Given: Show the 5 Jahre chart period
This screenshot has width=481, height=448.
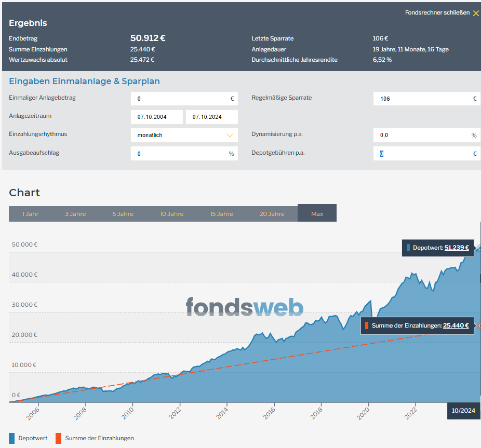Looking at the screenshot, I should coord(123,214).
